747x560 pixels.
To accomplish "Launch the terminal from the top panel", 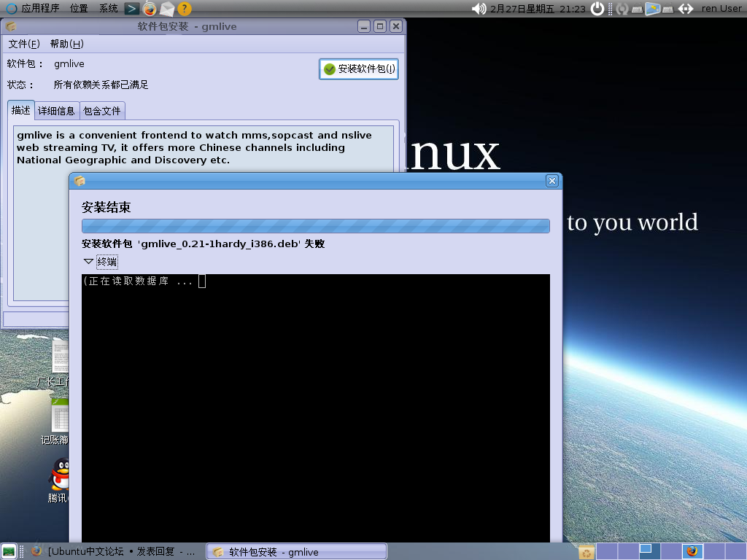I will pos(132,9).
